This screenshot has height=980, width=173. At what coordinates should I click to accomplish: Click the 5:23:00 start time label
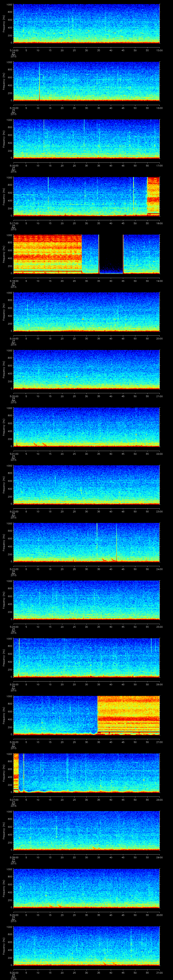(x=14, y=569)
